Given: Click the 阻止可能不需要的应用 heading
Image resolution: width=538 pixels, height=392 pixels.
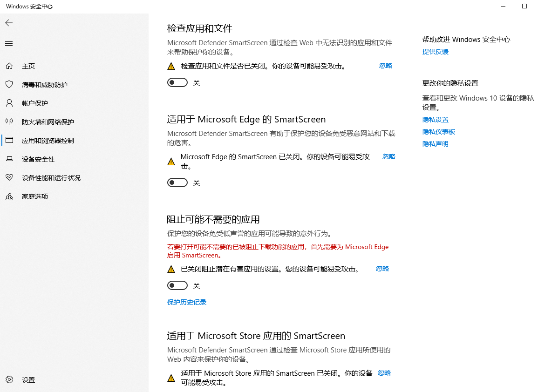Looking at the screenshot, I should click(213, 219).
